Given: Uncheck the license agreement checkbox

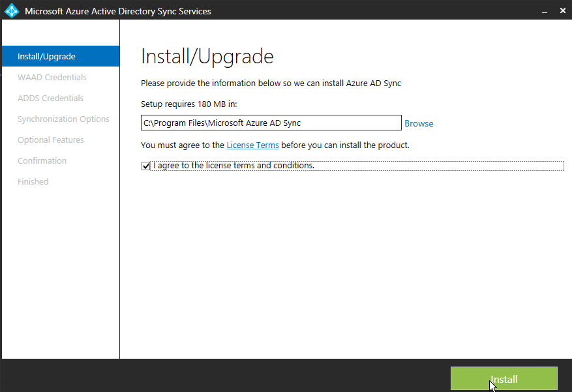Looking at the screenshot, I should coord(145,166).
